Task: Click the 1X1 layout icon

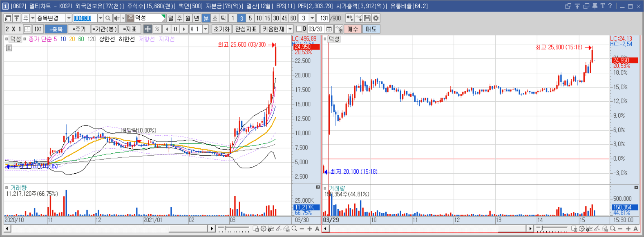Action: coord(38,29)
